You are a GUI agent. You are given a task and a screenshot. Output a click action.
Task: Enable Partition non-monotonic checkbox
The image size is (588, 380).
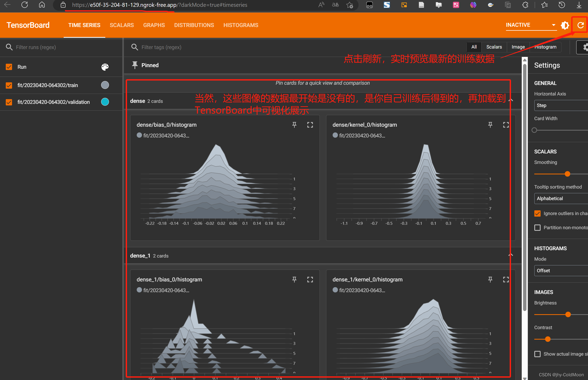(x=537, y=228)
